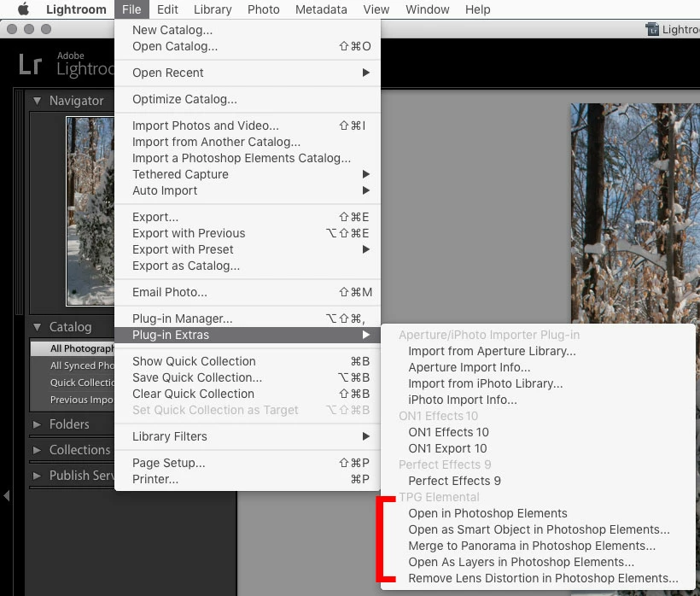
Task: Choose Remove Lens Distortion in Photoshop Elements...
Action: [538, 579]
